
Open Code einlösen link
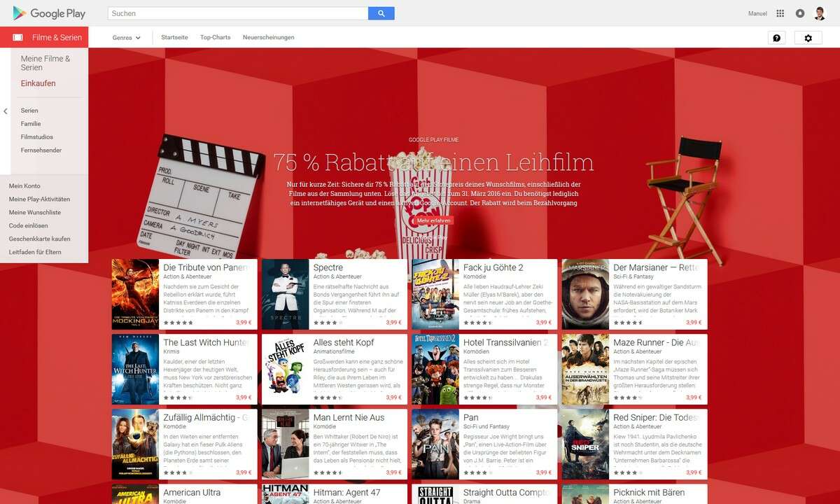29,226
